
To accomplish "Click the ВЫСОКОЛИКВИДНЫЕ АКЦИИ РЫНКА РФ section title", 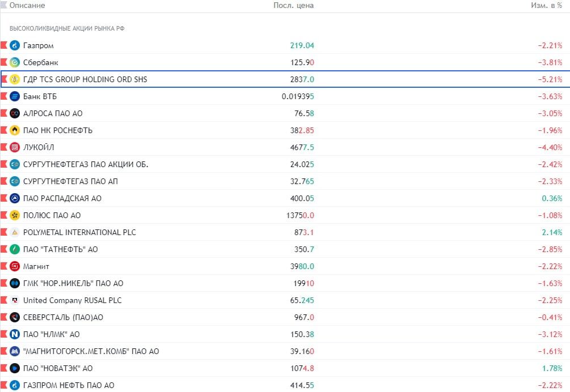I will tap(67, 28).
